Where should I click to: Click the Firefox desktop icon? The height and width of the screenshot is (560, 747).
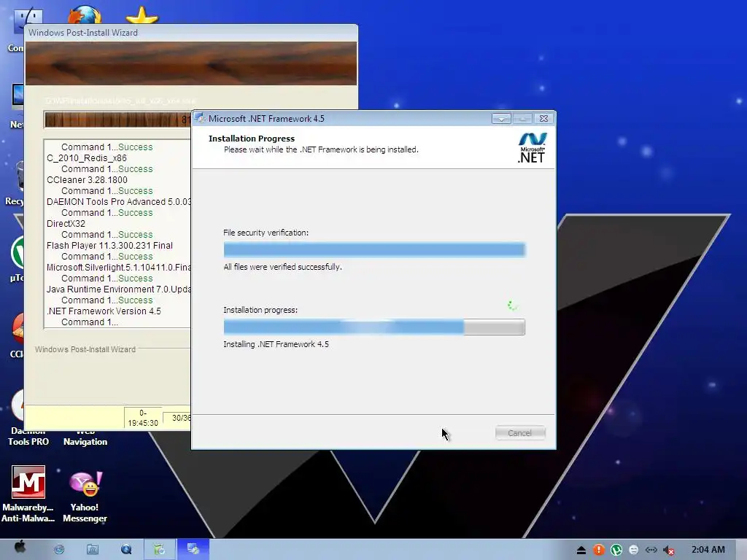[85, 15]
